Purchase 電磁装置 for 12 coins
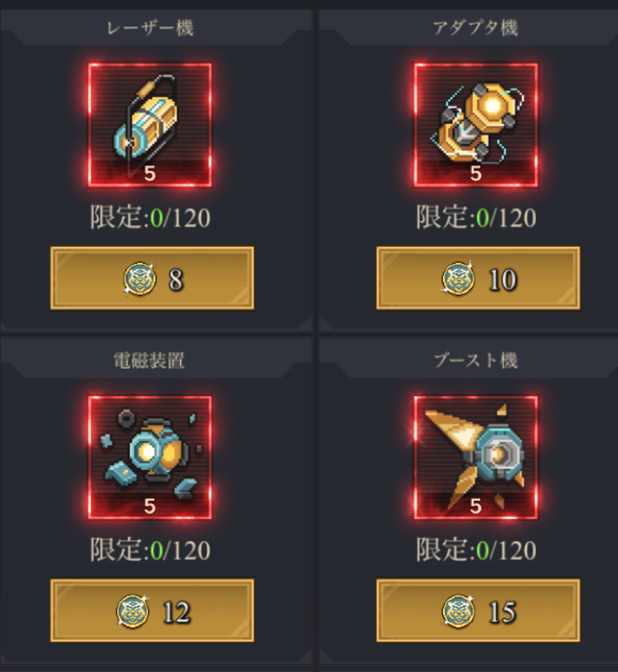The width and height of the screenshot is (618, 672). point(152,611)
